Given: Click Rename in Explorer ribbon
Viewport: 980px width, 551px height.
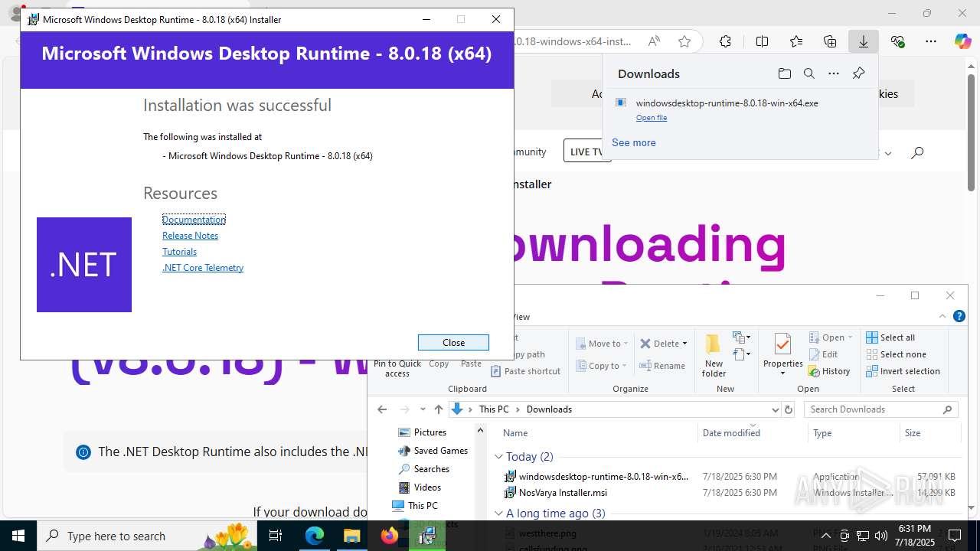Looking at the screenshot, I should (x=662, y=366).
